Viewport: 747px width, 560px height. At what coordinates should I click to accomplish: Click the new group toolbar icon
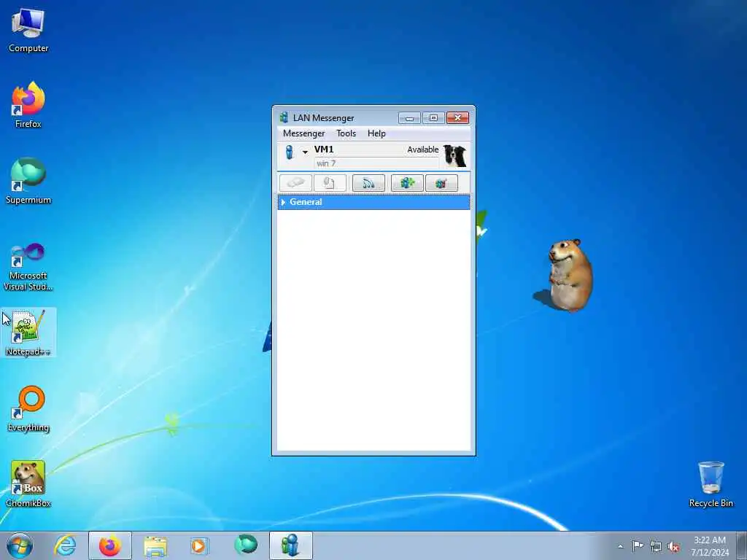click(407, 183)
